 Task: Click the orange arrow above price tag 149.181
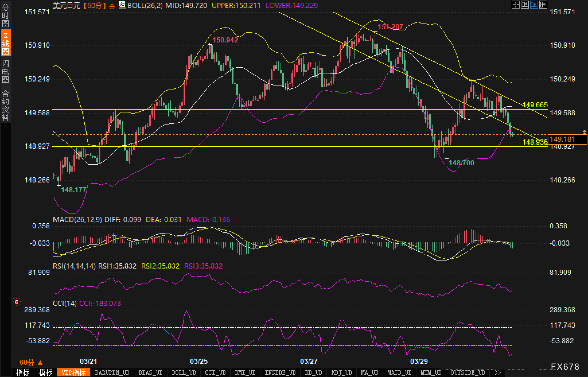pos(584,132)
